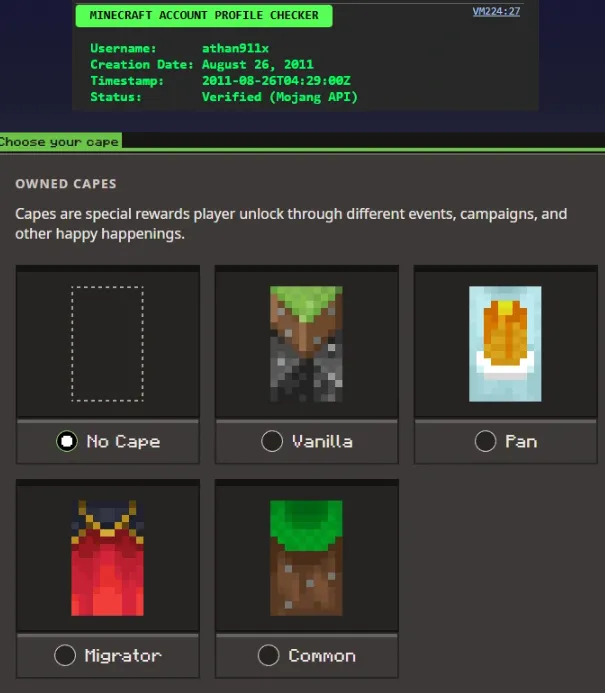This screenshot has height=693, width=605.
Task: Select the No Cape radio button
Action: 67,441
